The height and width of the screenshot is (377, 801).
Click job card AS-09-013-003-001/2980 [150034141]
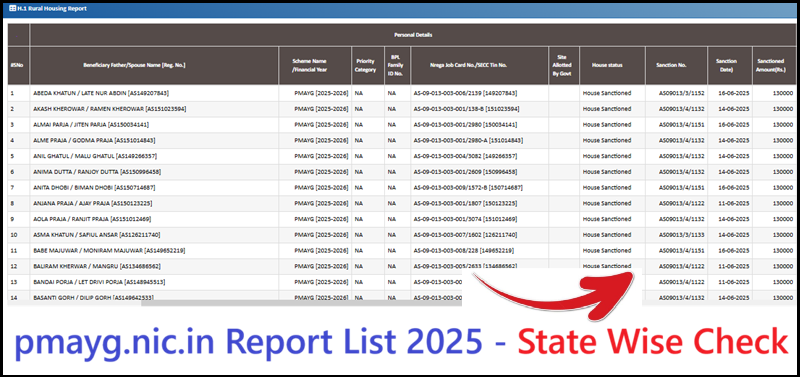tap(466, 125)
